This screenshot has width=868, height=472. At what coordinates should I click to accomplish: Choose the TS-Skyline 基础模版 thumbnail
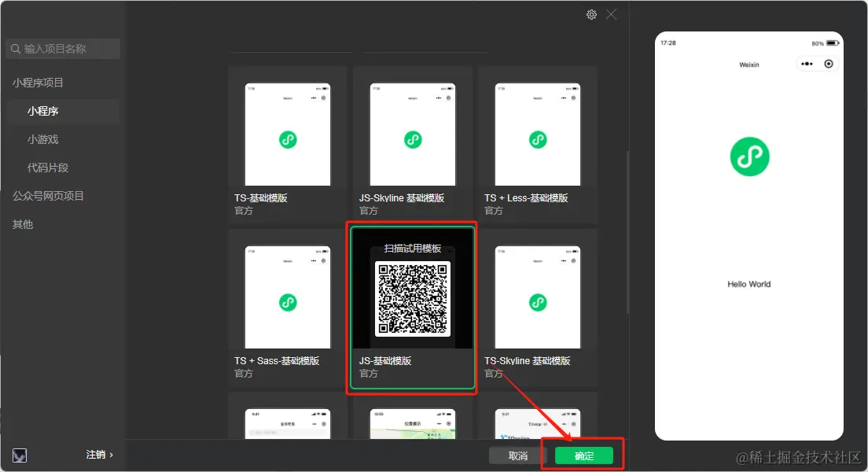point(538,297)
